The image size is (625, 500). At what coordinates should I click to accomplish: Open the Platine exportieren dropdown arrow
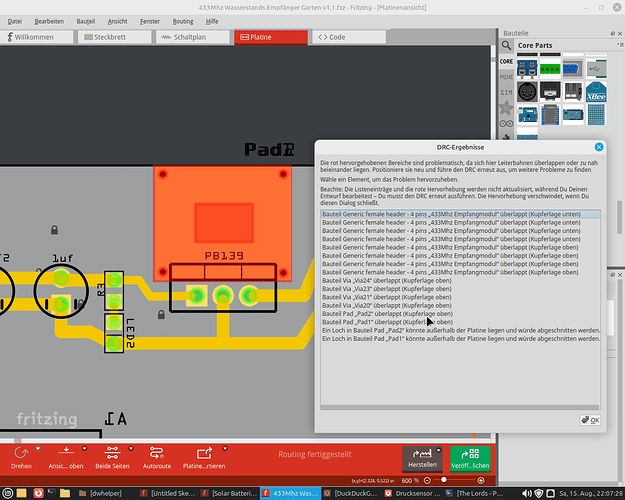pos(225,449)
